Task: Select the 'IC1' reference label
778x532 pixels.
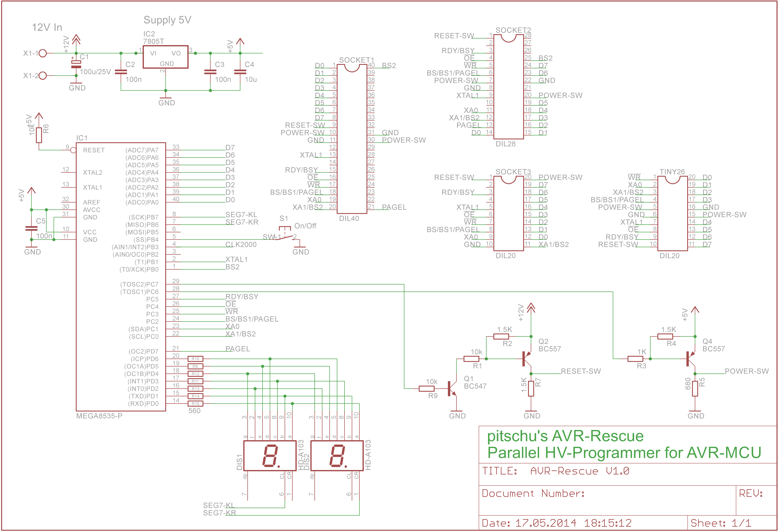Action: coord(82,138)
